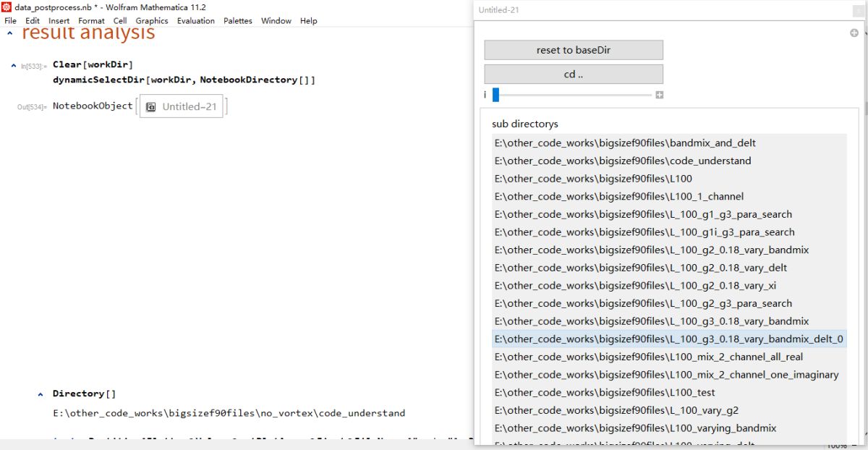This screenshot has width=868, height=450.
Task: Select the L_100_g2_0.18_vary_bandmix directory
Action: [x=669, y=250]
